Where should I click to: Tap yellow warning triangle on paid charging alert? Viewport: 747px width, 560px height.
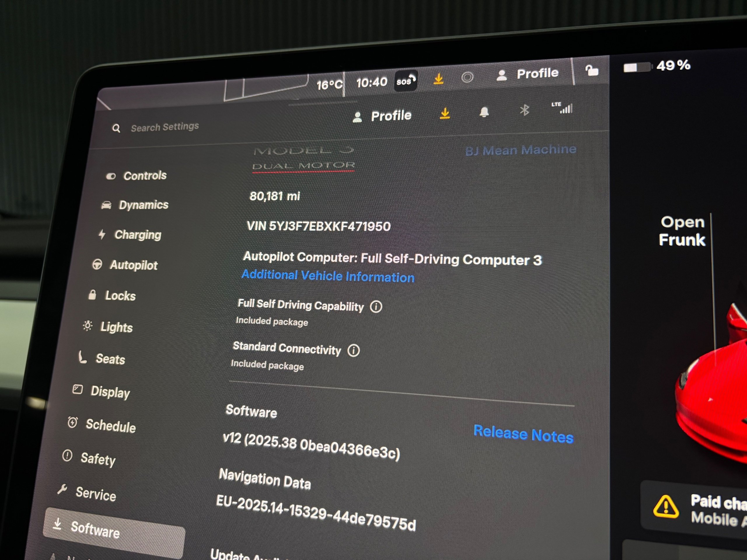[x=666, y=507]
